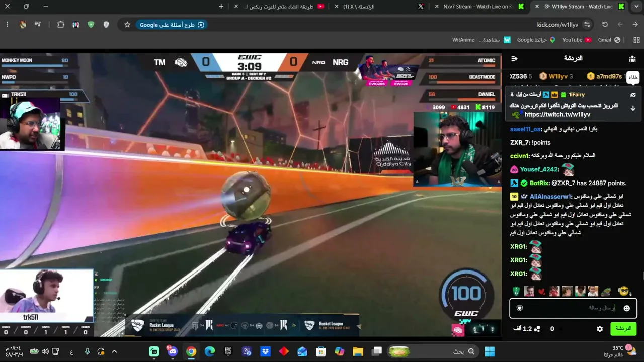View site information icon in address bar
This screenshot has height=362, width=644.
[x=587, y=25]
